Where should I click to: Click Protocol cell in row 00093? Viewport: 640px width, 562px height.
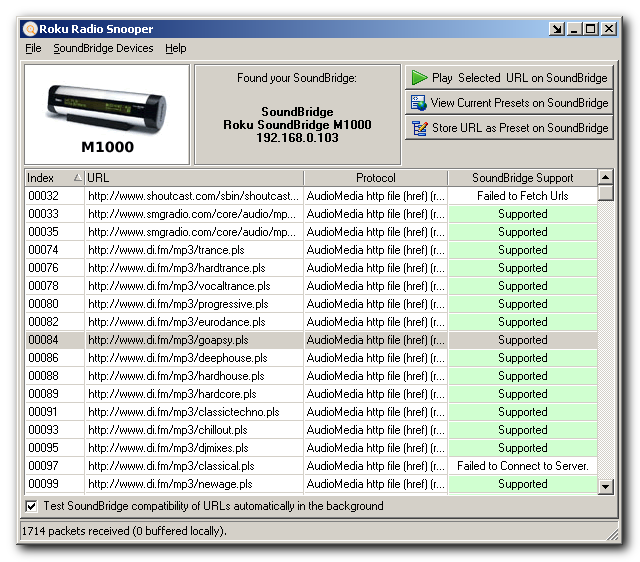coord(376,430)
